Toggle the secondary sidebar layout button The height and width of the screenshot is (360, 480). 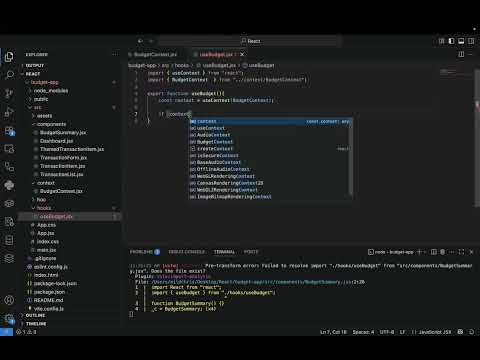click(471, 41)
